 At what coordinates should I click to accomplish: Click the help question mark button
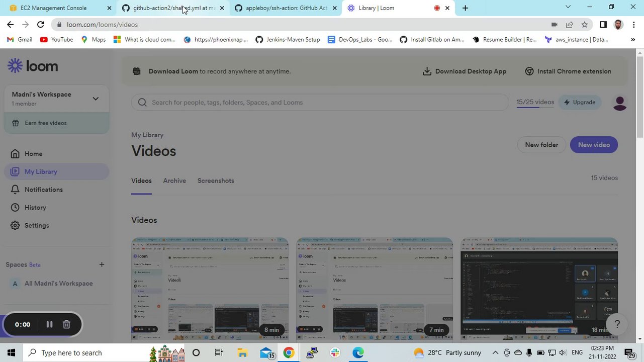pos(617,324)
